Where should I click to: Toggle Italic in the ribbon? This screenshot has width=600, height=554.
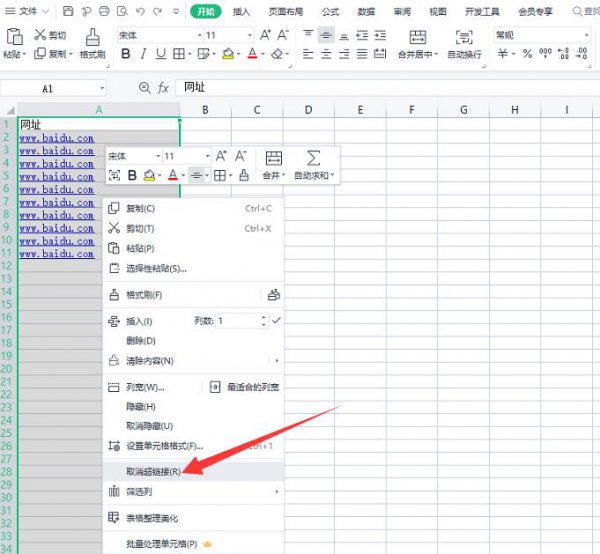point(143,54)
